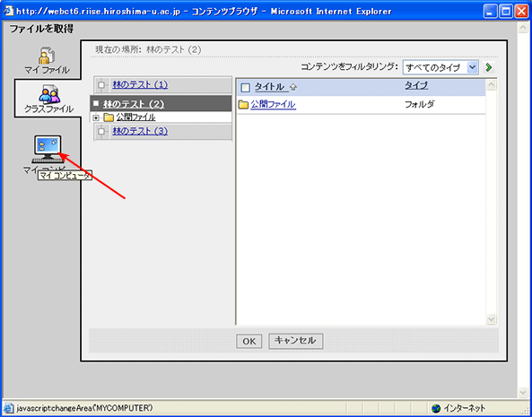The width and height of the screenshot is (532, 417).
Task: Open the すべてのタイプ filter dropdown
Action: [x=440, y=68]
